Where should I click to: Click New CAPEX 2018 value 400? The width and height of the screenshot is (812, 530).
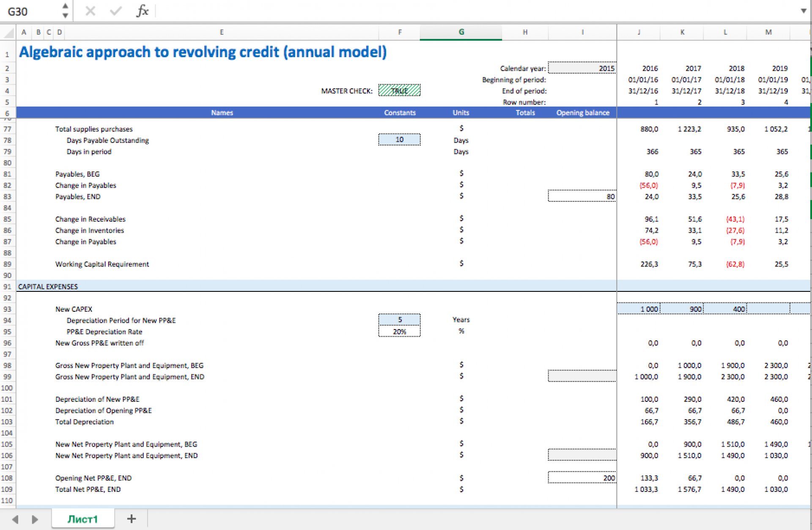725,309
